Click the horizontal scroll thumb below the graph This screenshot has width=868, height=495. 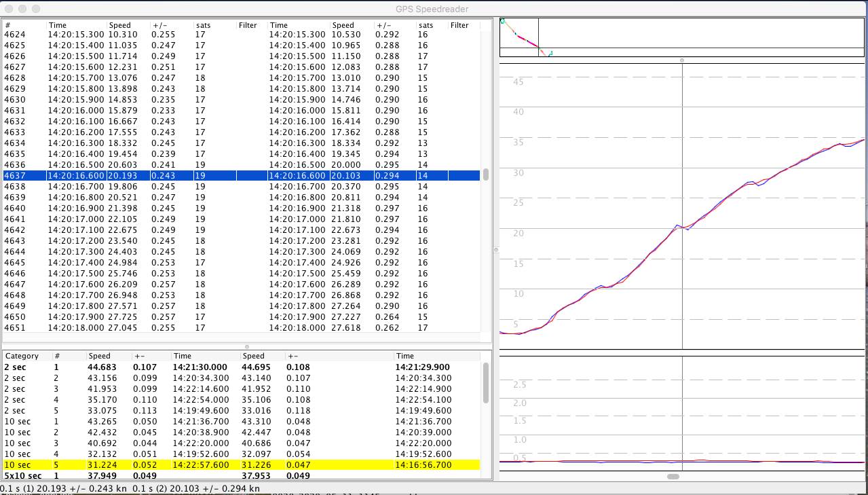[x=673, y=477]
